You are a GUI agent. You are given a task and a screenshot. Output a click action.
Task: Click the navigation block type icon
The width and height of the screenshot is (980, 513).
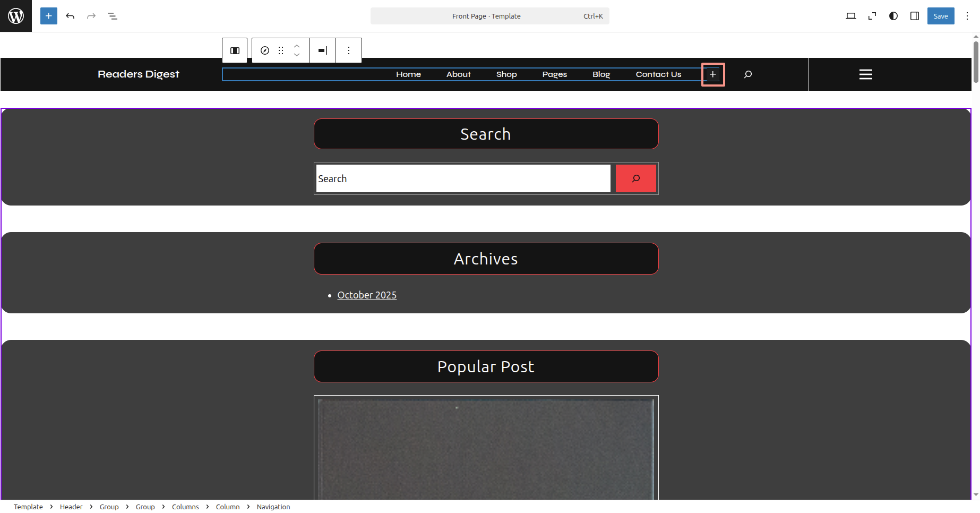(265, 50)
